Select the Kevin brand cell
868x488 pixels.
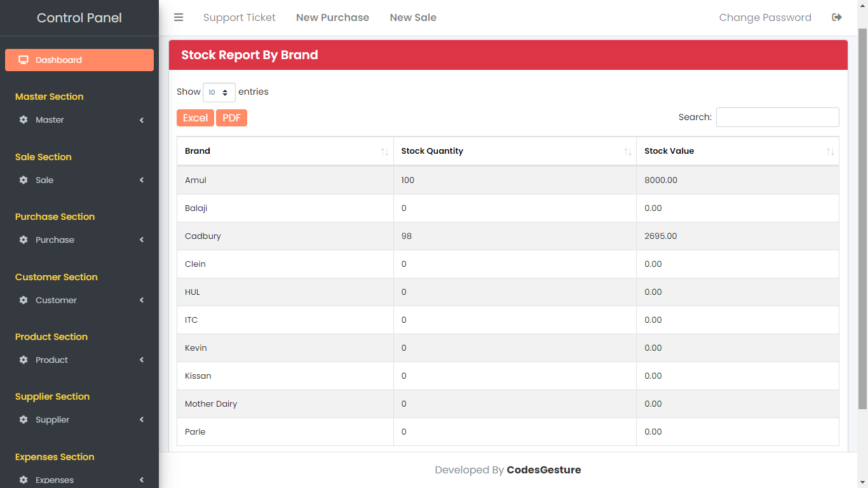point(285,348)
